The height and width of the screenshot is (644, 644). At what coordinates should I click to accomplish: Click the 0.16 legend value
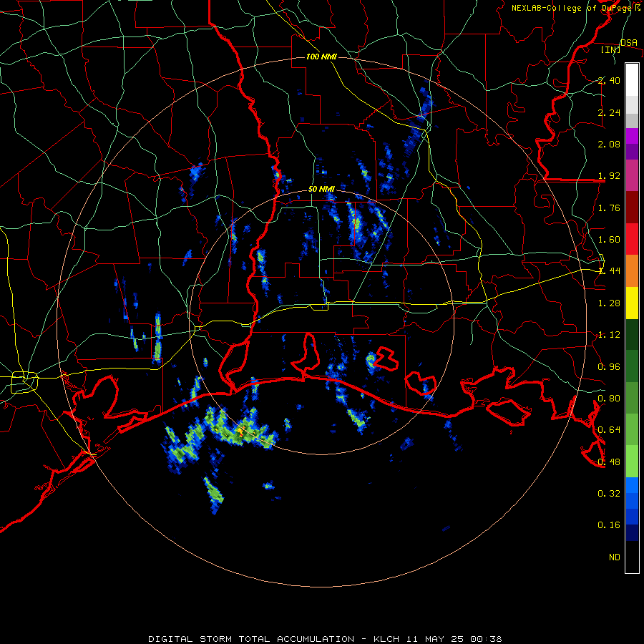coord(609,525)
